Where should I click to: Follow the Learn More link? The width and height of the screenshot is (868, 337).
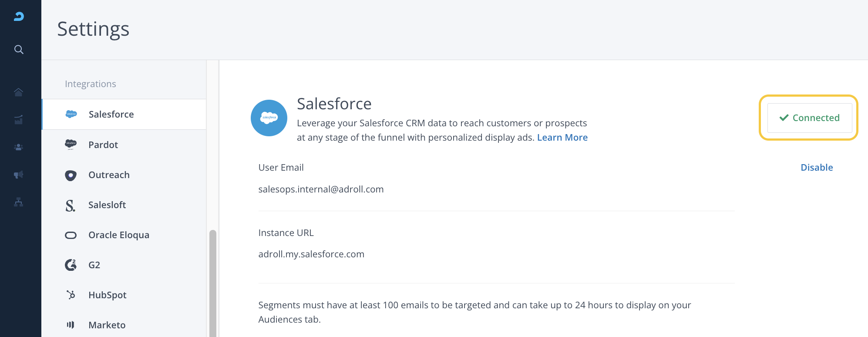[x=562, y=138]
